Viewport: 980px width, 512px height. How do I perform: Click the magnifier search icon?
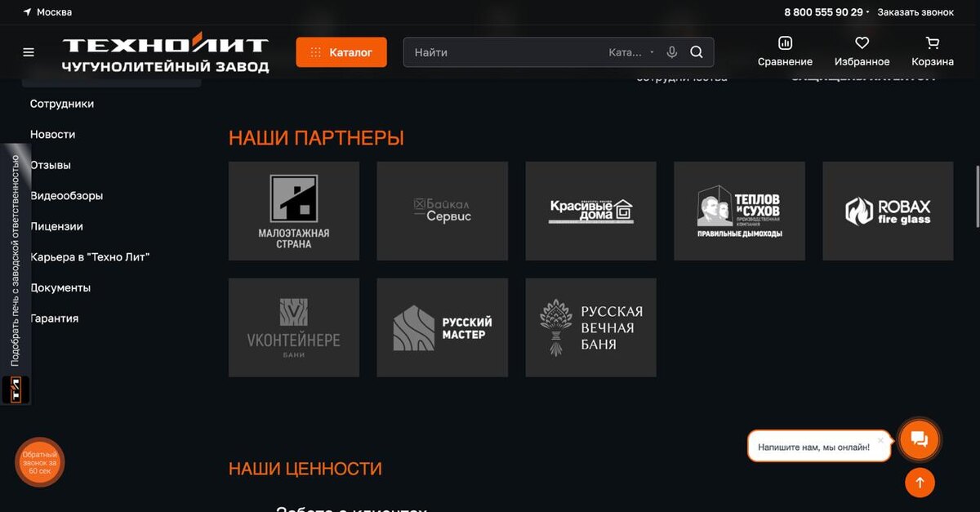(697, 52)
